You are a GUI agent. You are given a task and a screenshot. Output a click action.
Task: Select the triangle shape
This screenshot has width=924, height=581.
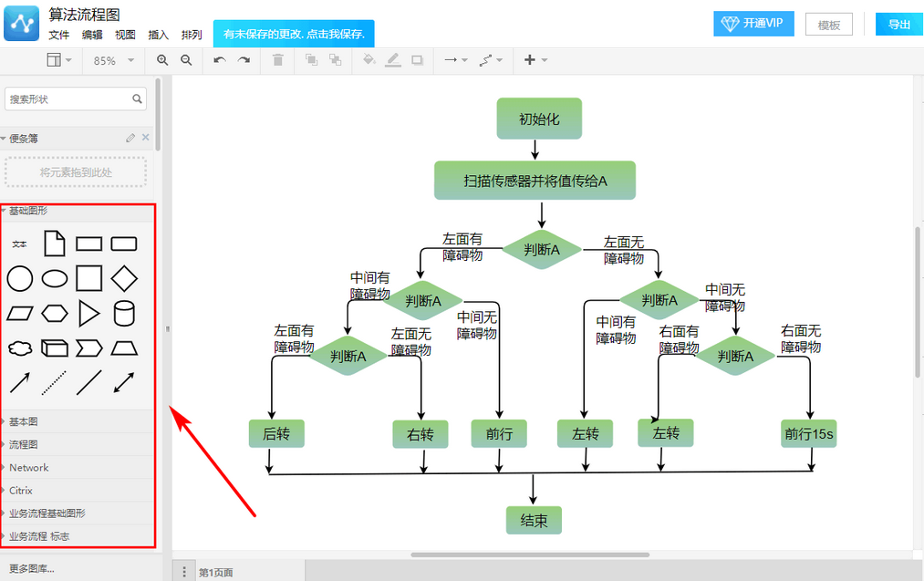click(89, 313)
